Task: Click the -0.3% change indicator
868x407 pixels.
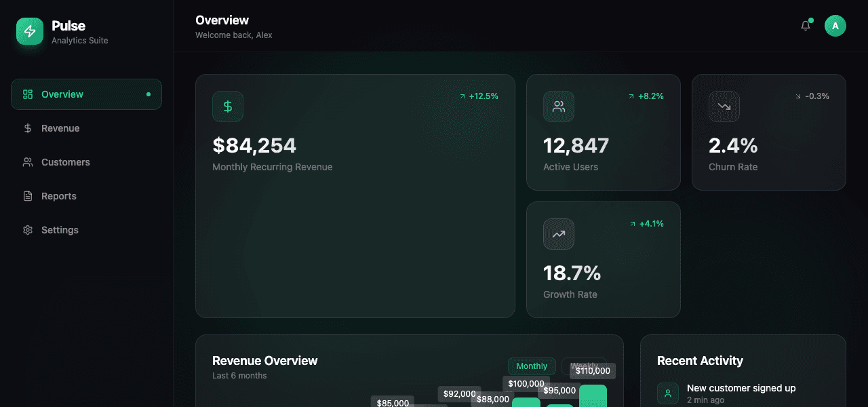Action: [x=812, y=96]
